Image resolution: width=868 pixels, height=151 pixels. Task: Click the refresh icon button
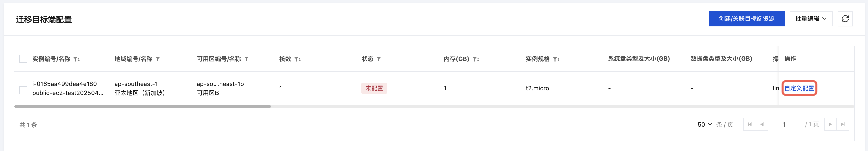click(845, 19)
